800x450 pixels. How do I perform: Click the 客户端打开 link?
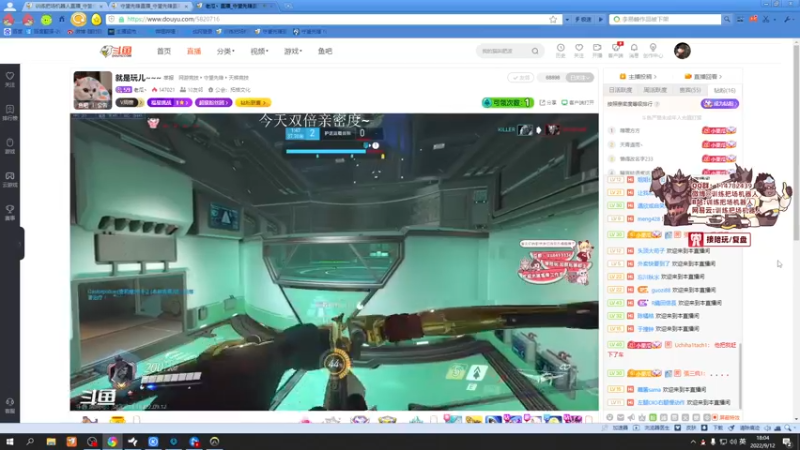pyautogui.click(x=578, y=103)
